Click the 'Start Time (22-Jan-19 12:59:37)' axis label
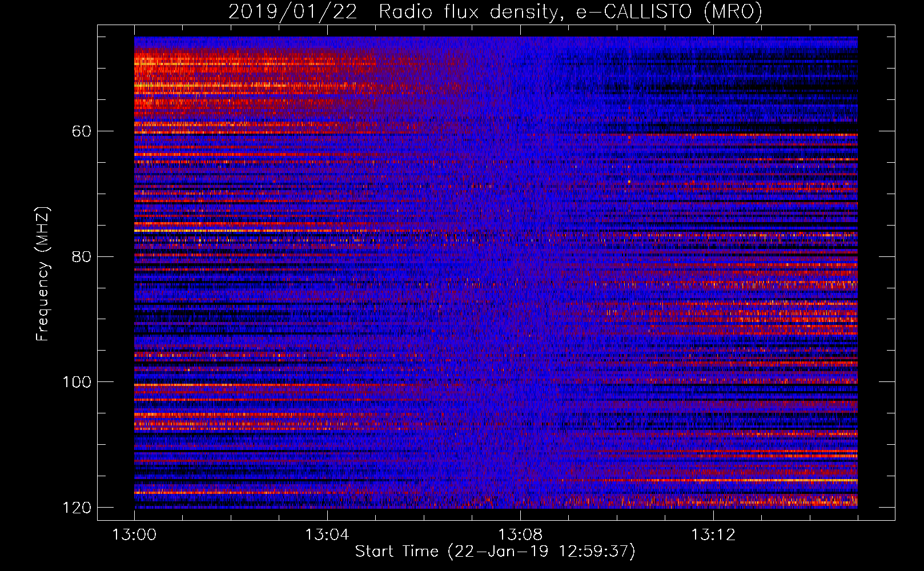Viewport: 924px width, 571px height. point(495,552)
